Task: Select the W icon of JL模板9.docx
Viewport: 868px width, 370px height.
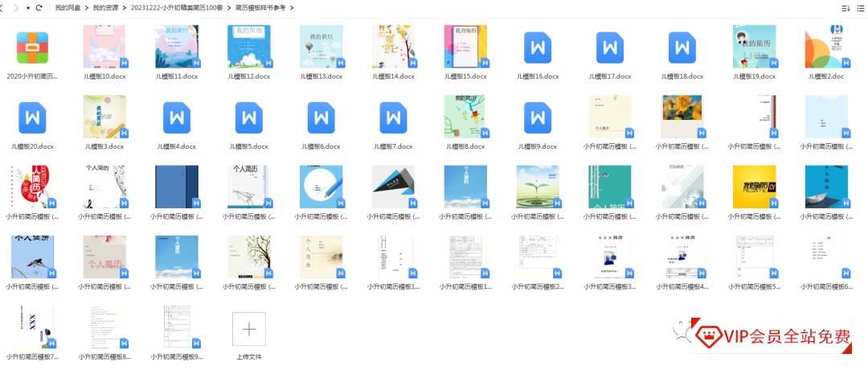Action: [x=538, y=117]
